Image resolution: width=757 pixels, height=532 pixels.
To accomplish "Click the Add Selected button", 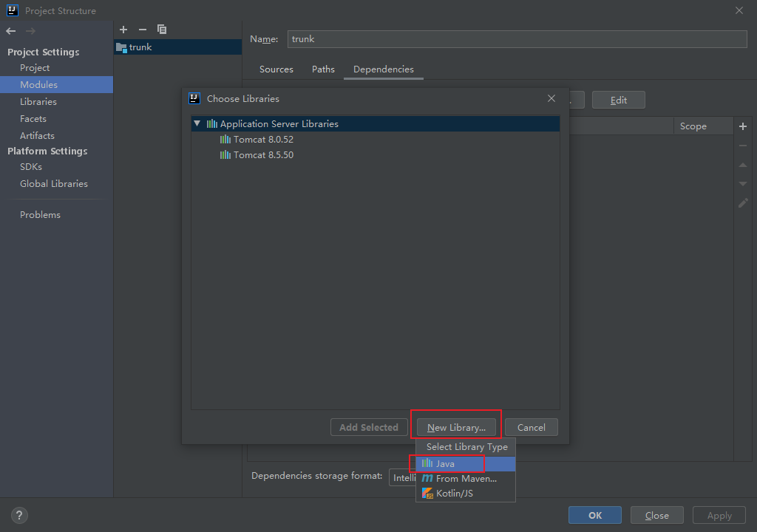I will (x=369, y=427).
